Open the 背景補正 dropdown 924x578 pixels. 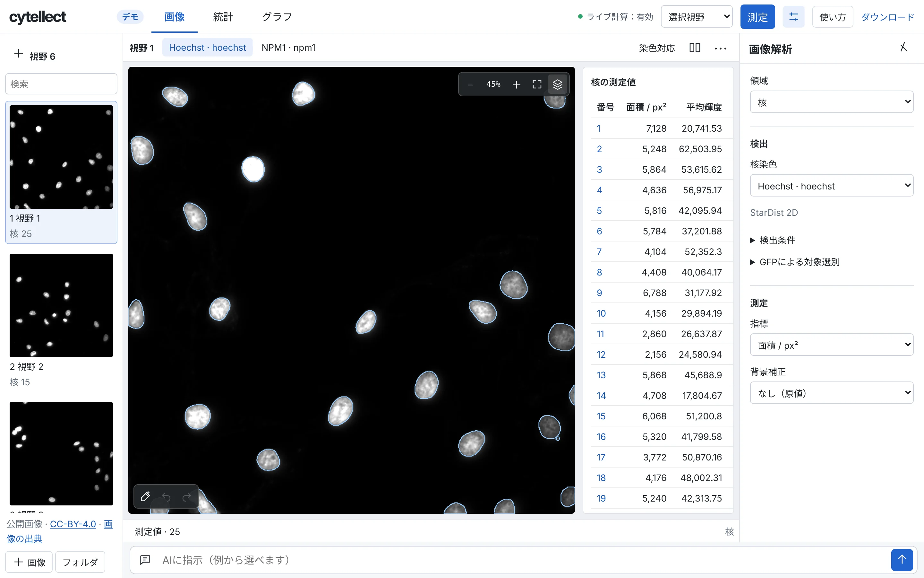click(x=831, y=393)
